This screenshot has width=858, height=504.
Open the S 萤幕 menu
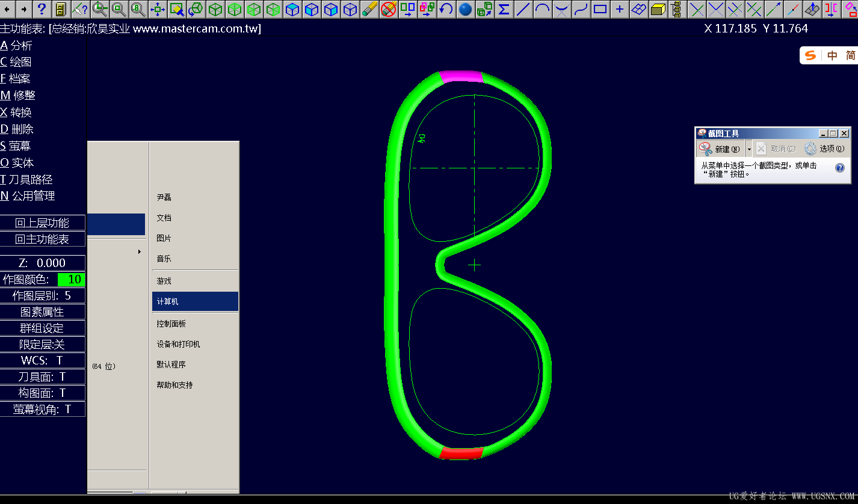pos(16,146)
